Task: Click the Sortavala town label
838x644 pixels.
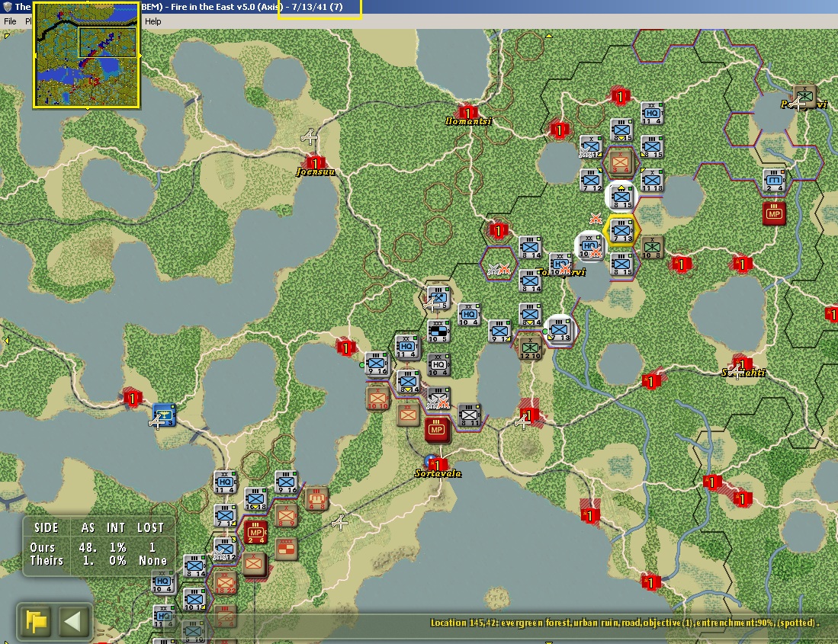Action: point(438,473)
